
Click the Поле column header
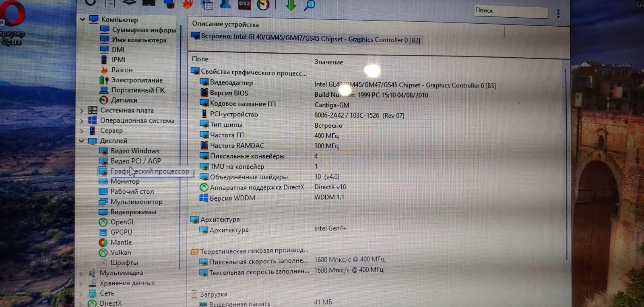click(x=200, y=59)
